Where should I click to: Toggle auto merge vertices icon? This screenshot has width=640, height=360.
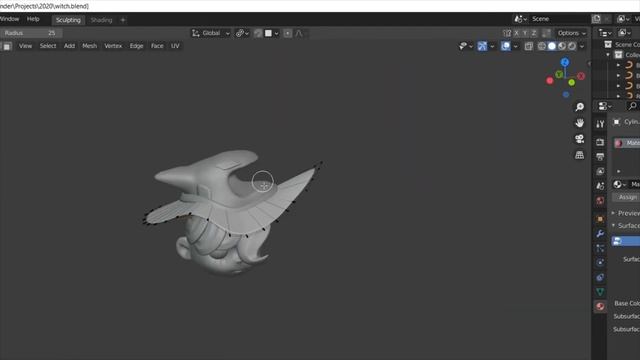[546, 33]
